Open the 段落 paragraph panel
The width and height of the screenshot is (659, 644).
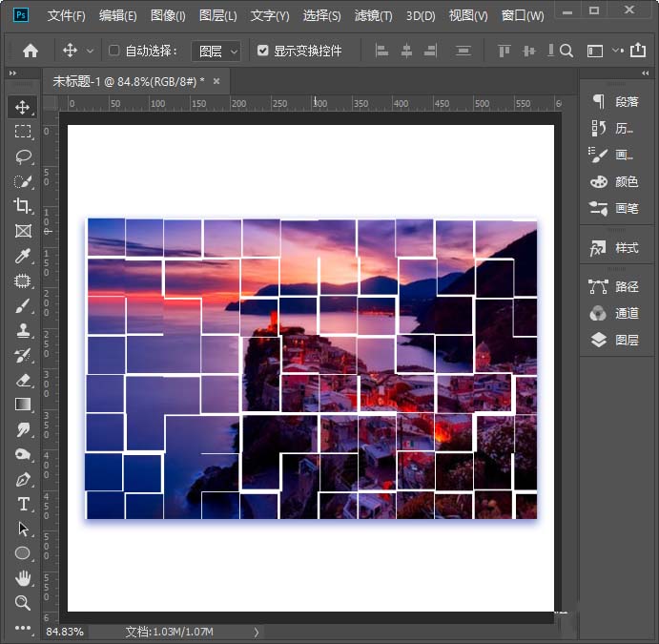tap(615, 102)
